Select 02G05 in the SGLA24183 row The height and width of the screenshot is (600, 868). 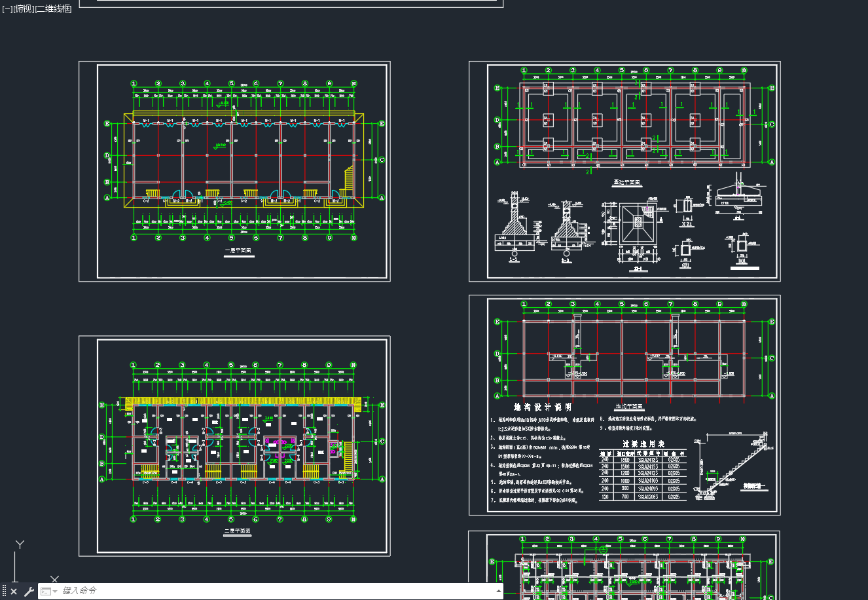click(x=674, y=460)
